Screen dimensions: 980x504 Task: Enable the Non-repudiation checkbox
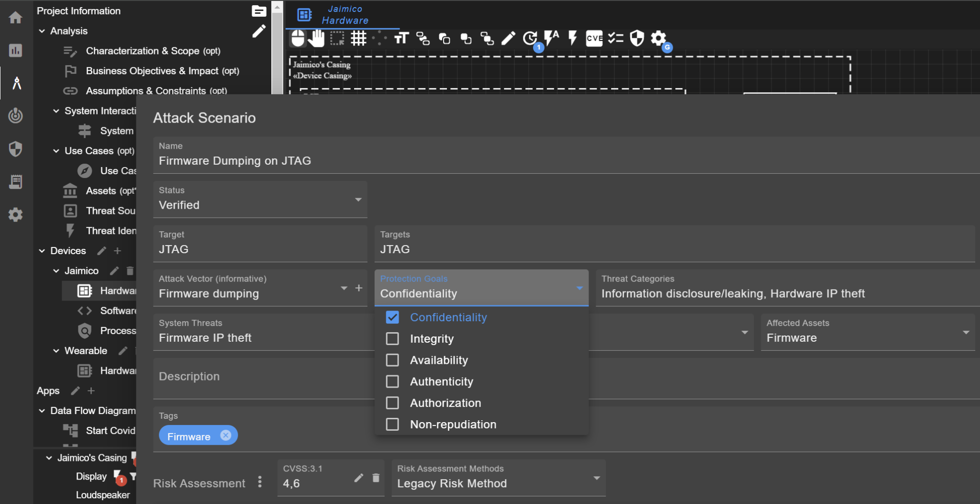click(392, 424)
